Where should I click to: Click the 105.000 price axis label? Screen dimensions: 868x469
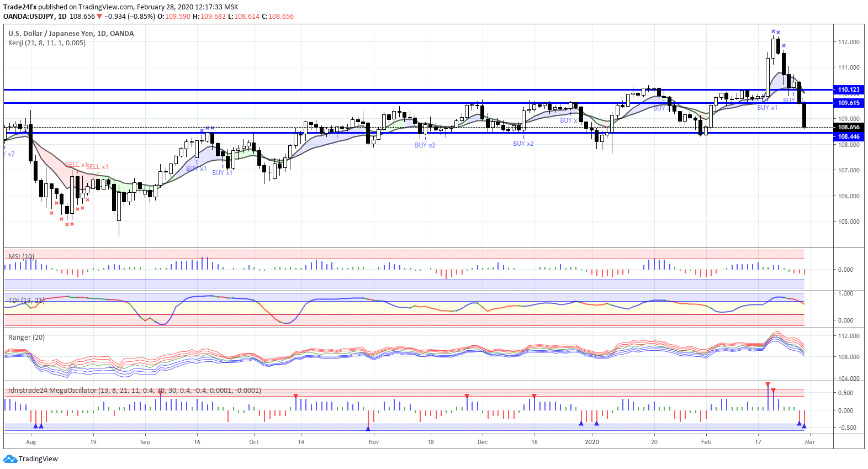point(849,222)
